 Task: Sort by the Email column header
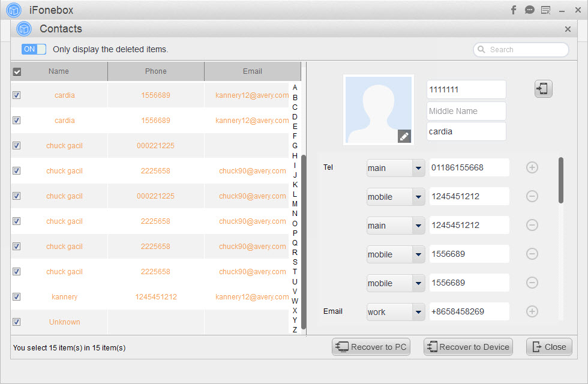point(253,71)
